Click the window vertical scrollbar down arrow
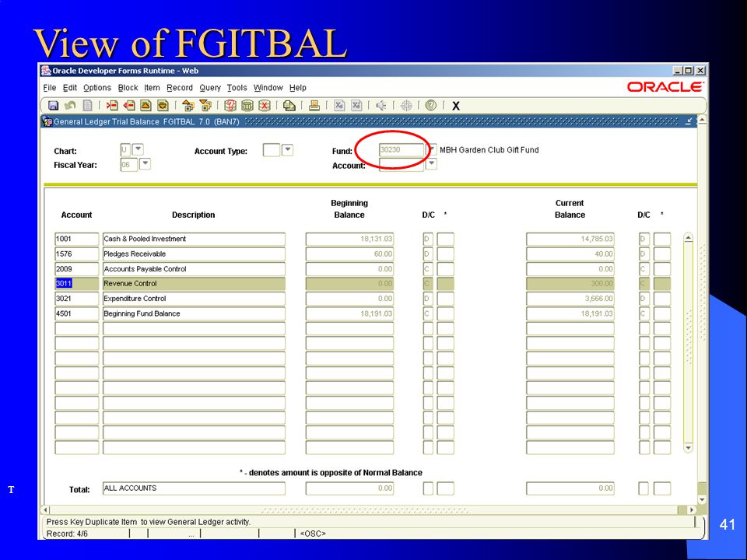The width and height of the screenshot is (747, 560). click(702, 499)
